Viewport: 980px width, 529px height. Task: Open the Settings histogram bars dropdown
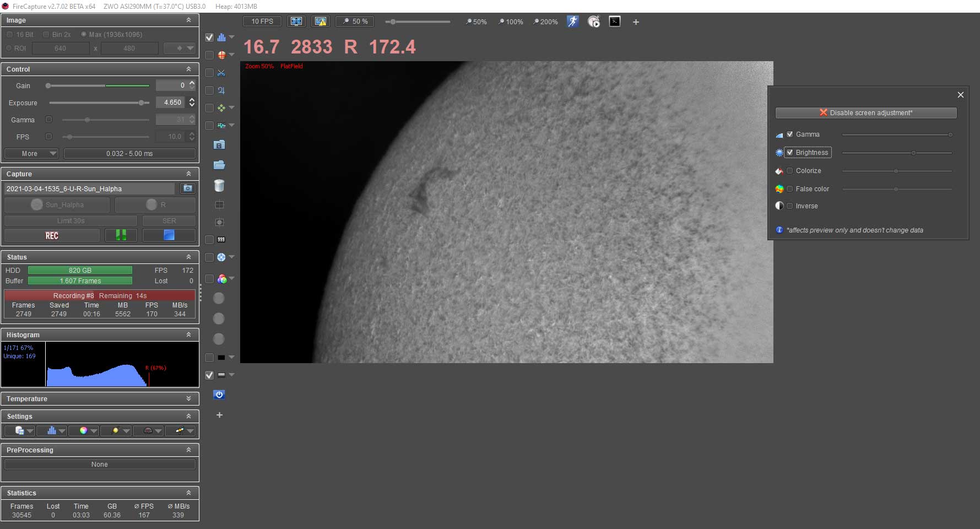[52, 431]
